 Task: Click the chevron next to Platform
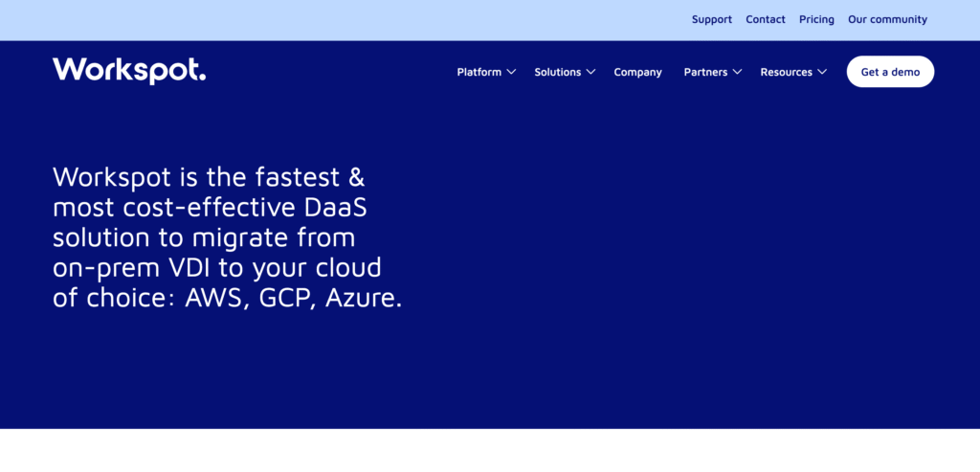511,72
